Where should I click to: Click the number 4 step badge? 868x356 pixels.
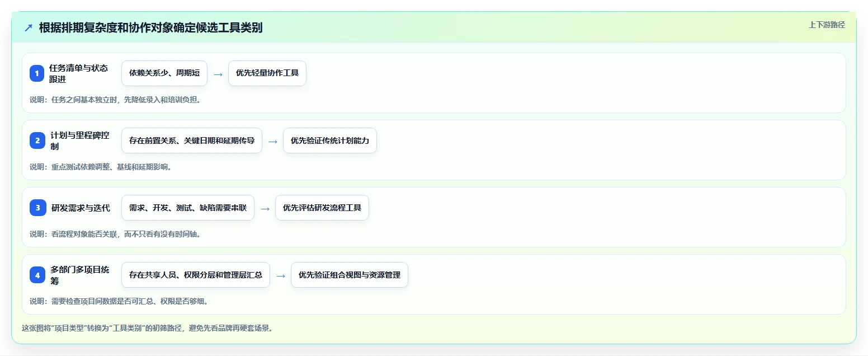pyautogui.click(x=37, y=275)
